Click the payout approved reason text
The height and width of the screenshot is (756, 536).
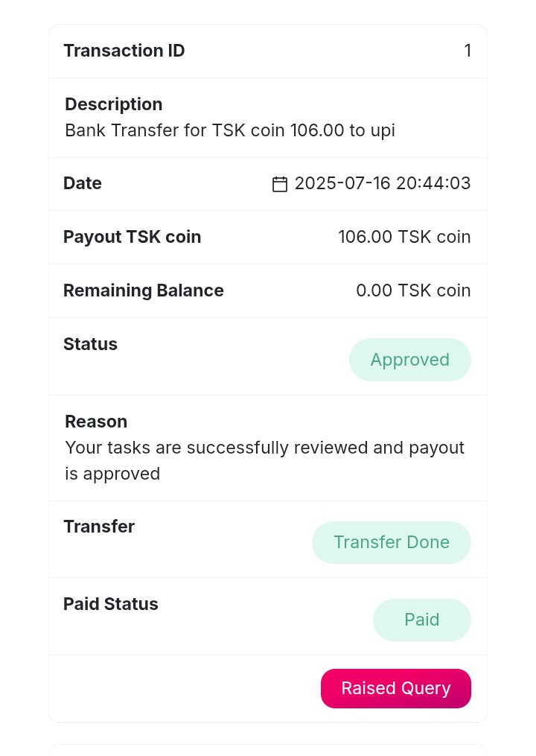264,460
